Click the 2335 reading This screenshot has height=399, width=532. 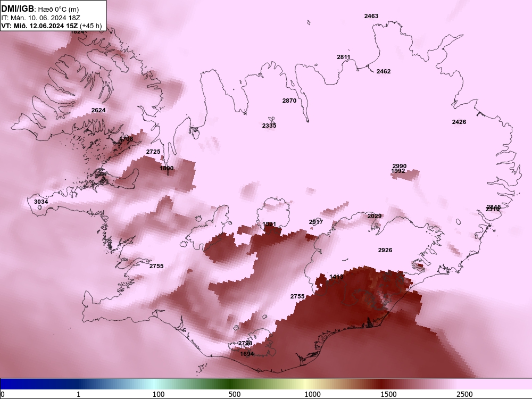click(269, 126)
